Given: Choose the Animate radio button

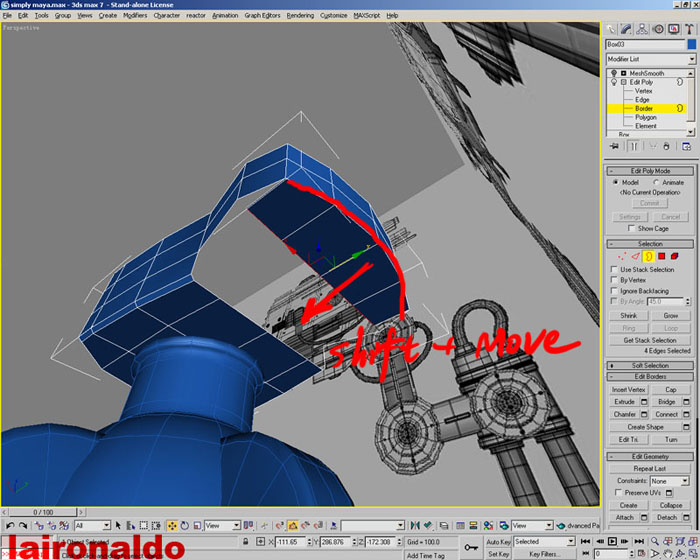Looking at the screenshot, I should (x=656, y=183).
